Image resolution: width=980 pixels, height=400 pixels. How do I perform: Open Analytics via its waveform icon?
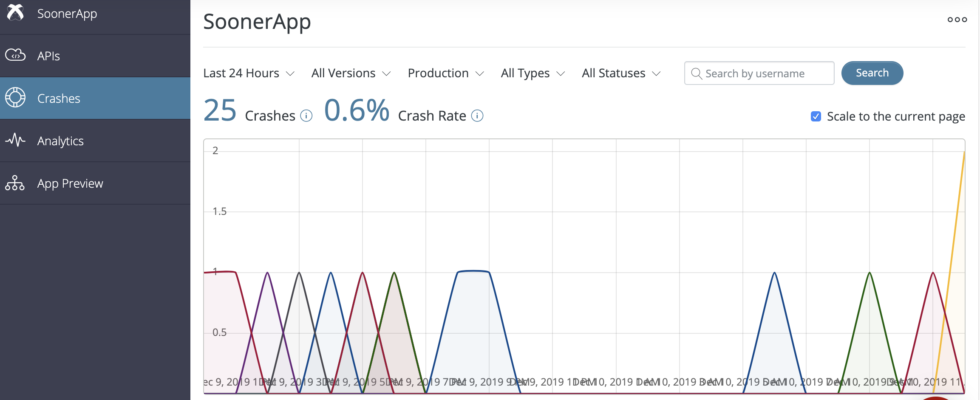pyautogui.click(x=15, y=141)
